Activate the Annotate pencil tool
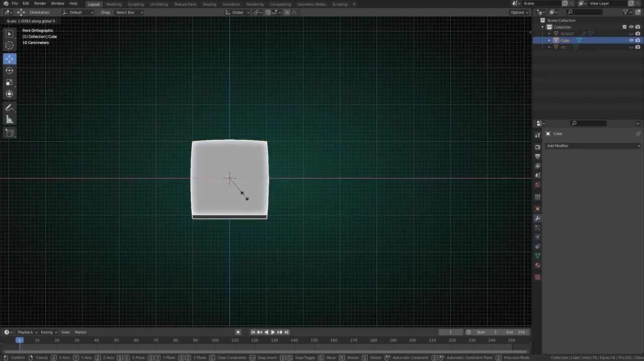The height and width of the screenshot is (361, 644). click(9, 108)
